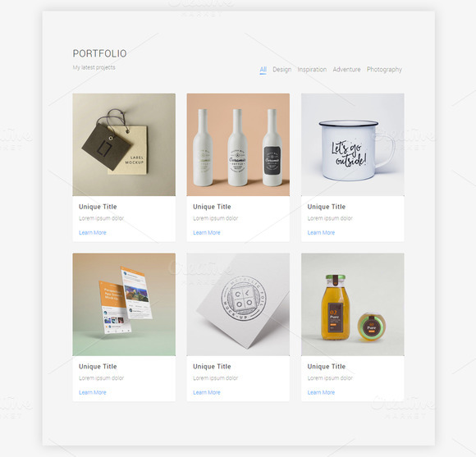This screenshot has width=476, height=457.
Task: Switch to the Design filter tab
Action: point(281,70)
